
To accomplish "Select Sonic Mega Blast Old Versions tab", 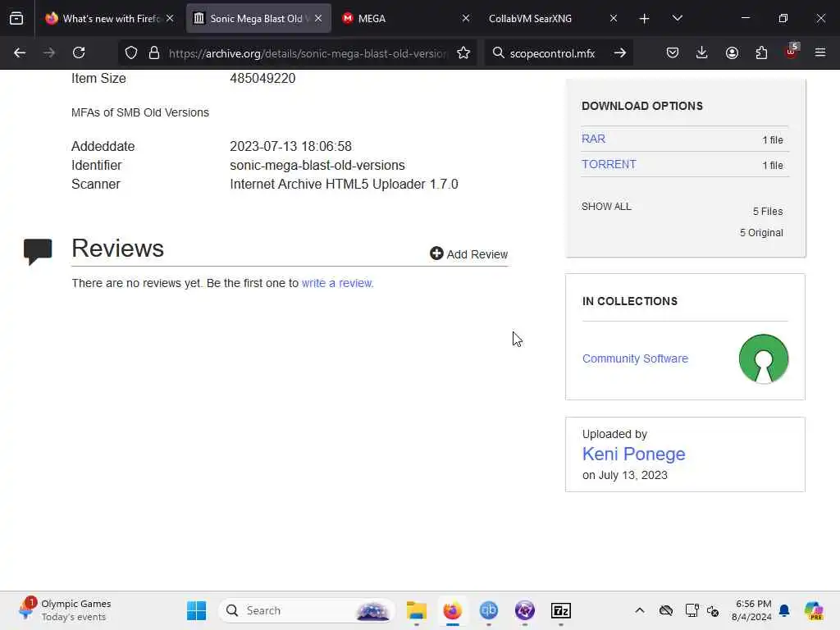I will (x=258, y=18).
